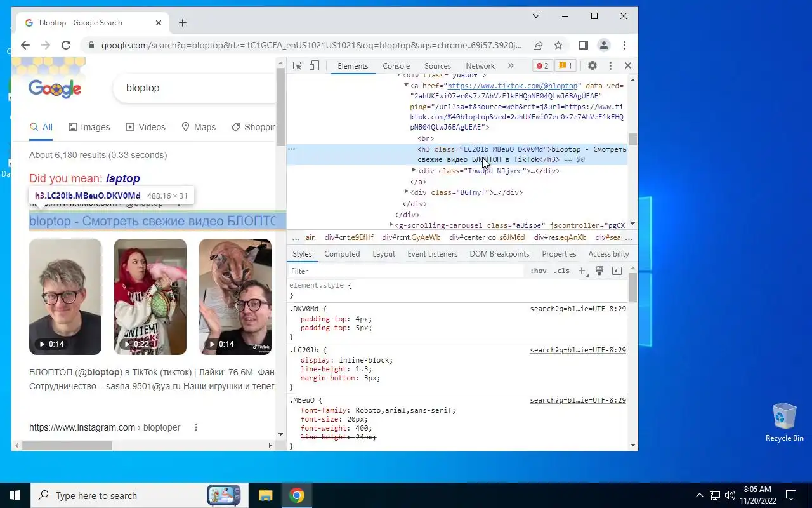Switch to the Network tab
Screen dimensions: 812x508
point(480,65)
